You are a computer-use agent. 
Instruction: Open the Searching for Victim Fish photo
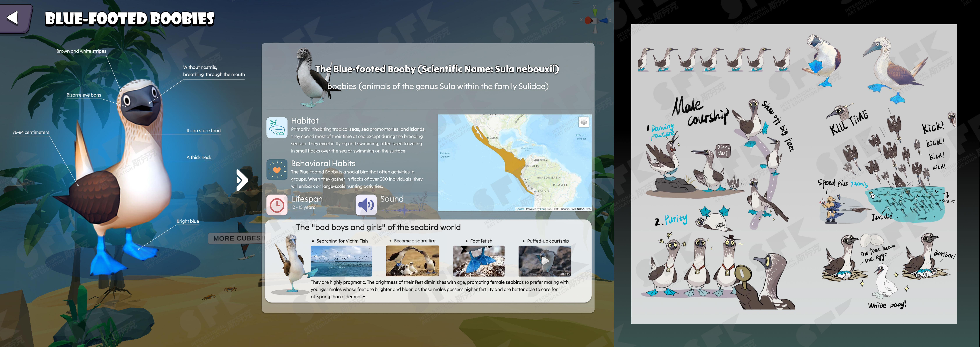[341, 261]
